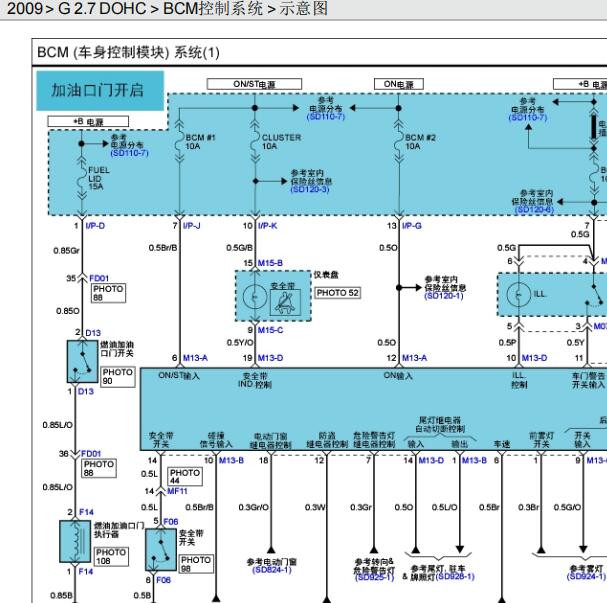Select the M13-A label at pin 6
The height and width of the screenshot is (603, 607).
(x=195, y=358)
